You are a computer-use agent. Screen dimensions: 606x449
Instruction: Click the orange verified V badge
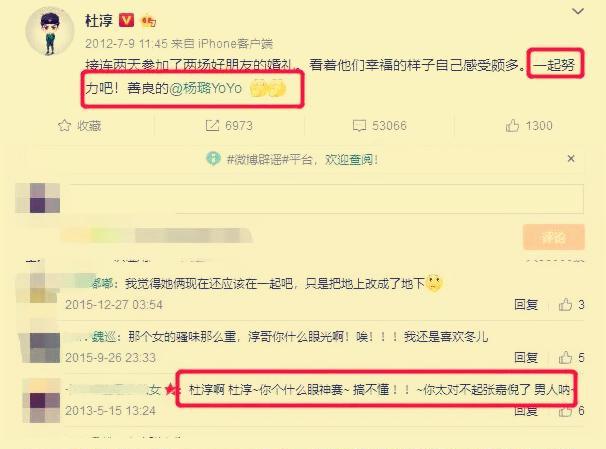click(x=126, y=20)
